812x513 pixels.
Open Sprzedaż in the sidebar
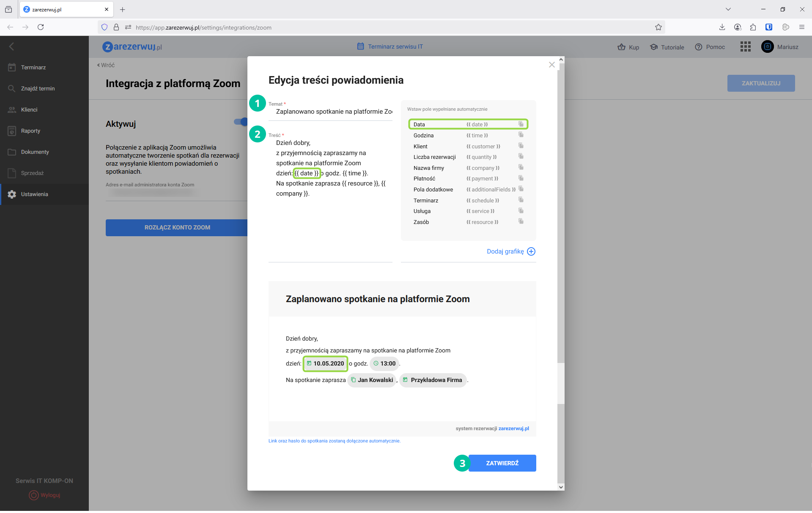point(44,173)
